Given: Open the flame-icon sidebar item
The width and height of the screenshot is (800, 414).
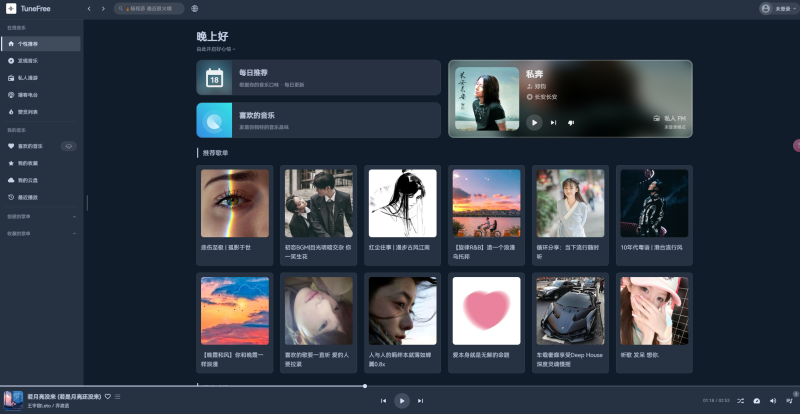Looking at the screenshot, I should point(41,112).
